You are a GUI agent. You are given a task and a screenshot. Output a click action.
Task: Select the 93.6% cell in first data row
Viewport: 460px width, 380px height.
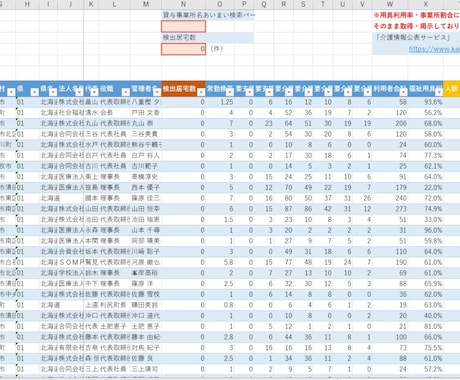point(426,102)
